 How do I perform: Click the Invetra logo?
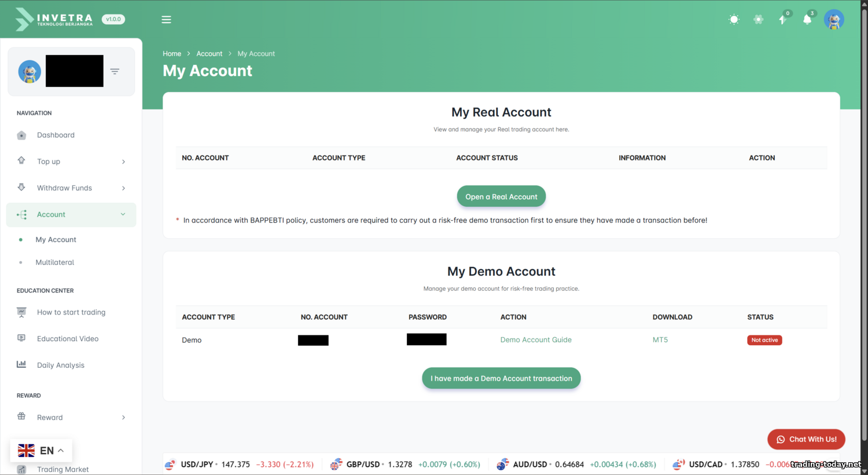point(55,20)
